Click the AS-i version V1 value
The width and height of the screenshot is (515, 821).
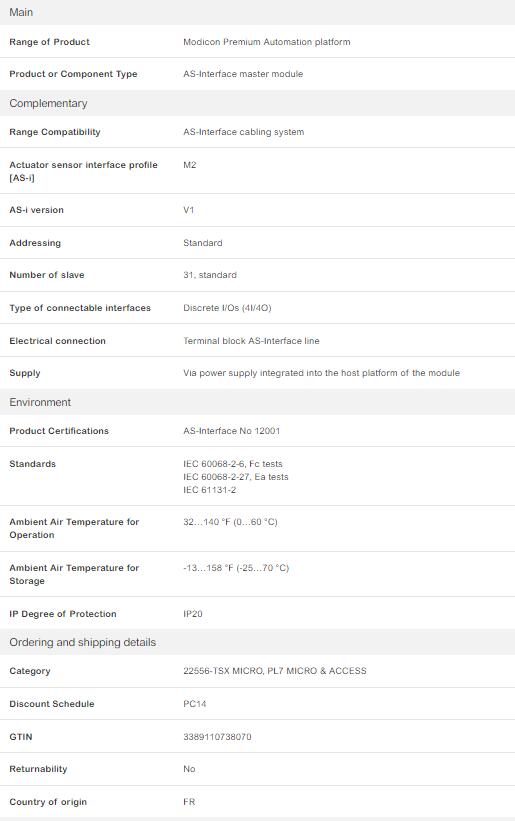188,210
